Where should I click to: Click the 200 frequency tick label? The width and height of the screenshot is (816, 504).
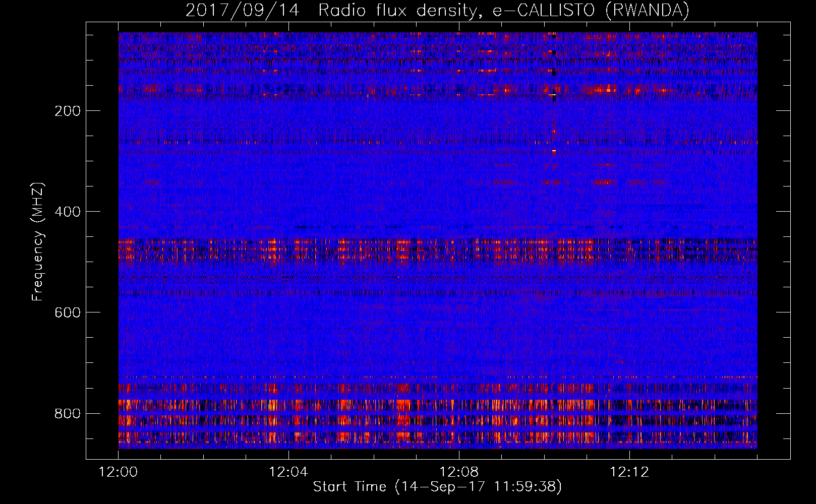click(x=68, y=111)
